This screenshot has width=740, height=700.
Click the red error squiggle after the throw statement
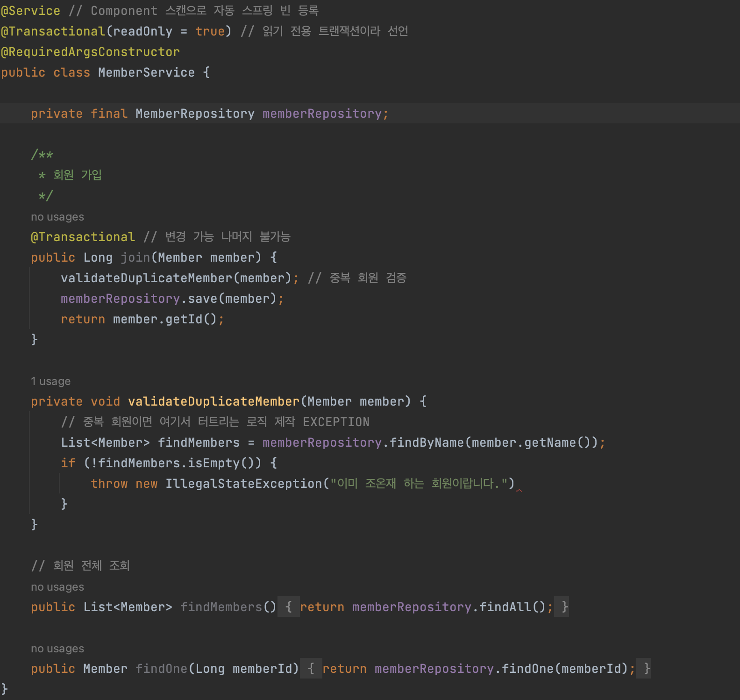click(519, 490)
